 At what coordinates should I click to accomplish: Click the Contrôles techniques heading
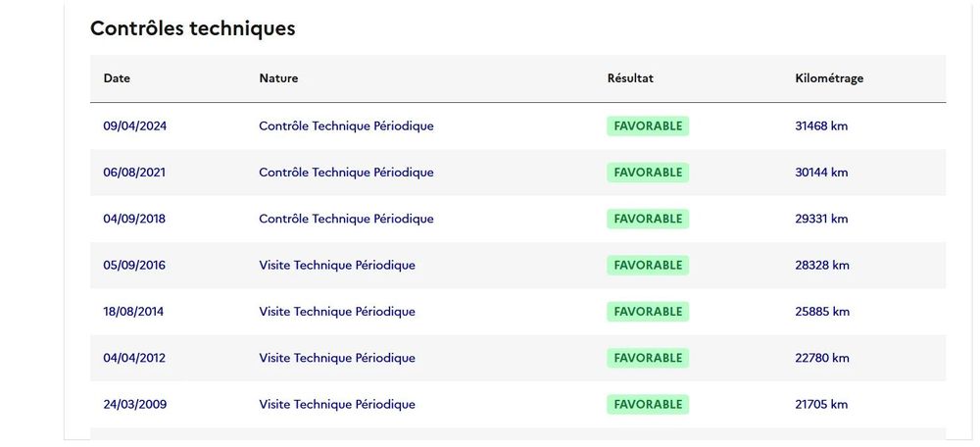[192, 28]
